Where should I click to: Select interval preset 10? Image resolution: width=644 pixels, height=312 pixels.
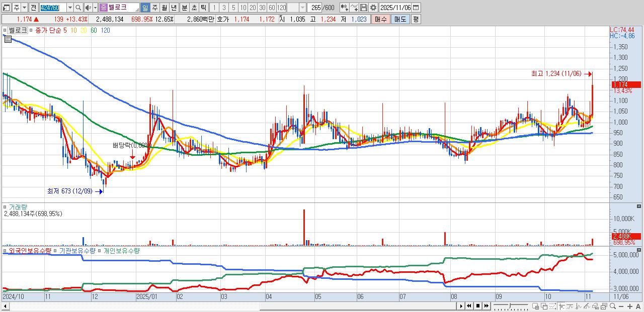tap(243, 8)
